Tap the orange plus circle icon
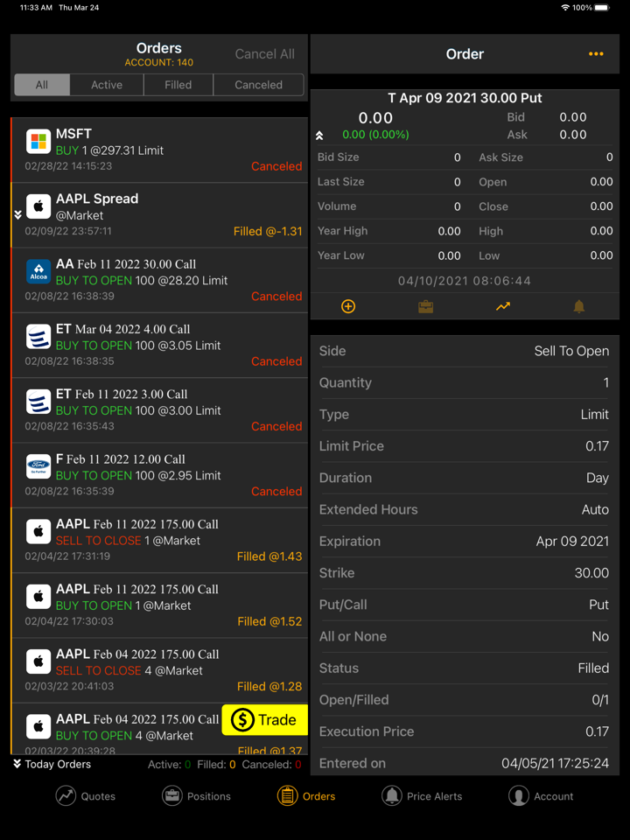 coord(348,306)
